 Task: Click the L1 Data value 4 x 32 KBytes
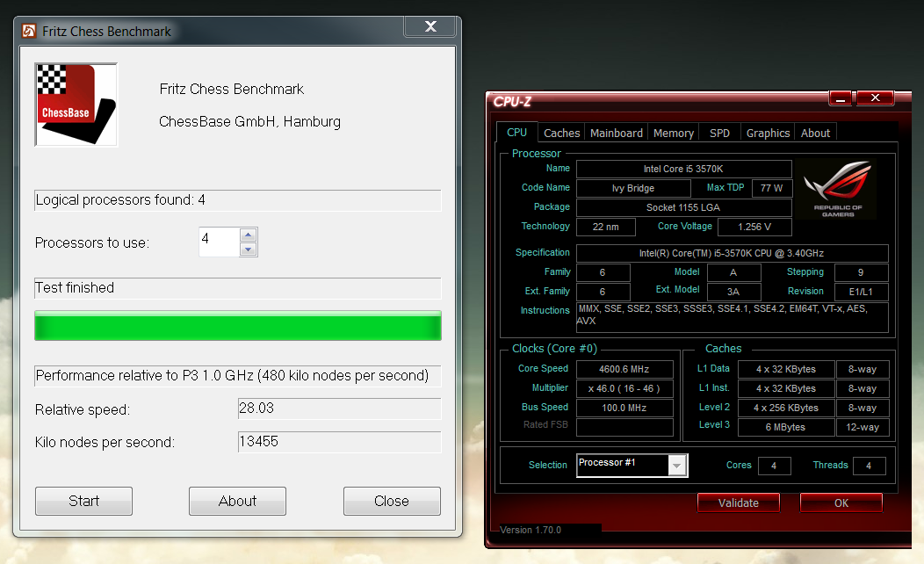(x=785, y=370)
